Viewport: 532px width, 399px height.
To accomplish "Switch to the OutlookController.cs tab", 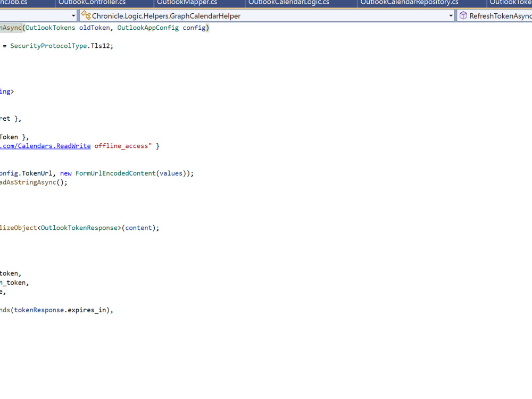I will (x=92, y=3).
